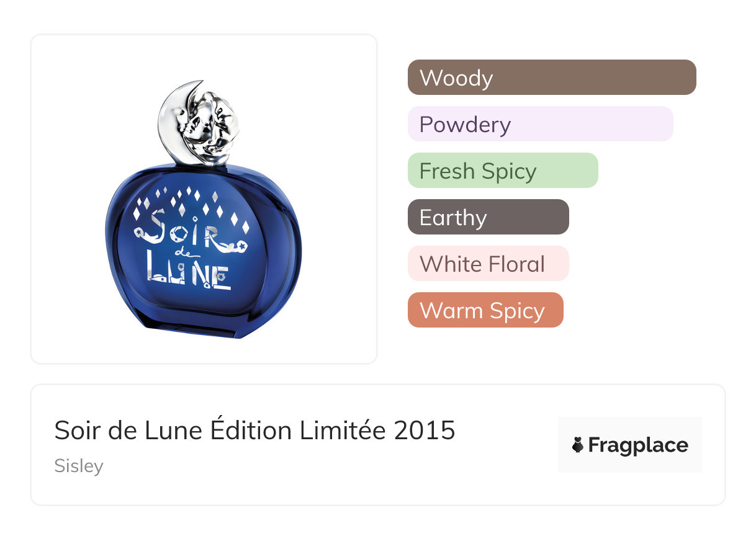The height and width of the screenshot is (536, 756).
Task: Open the Sisley brand link
Action: pos(79,466)
